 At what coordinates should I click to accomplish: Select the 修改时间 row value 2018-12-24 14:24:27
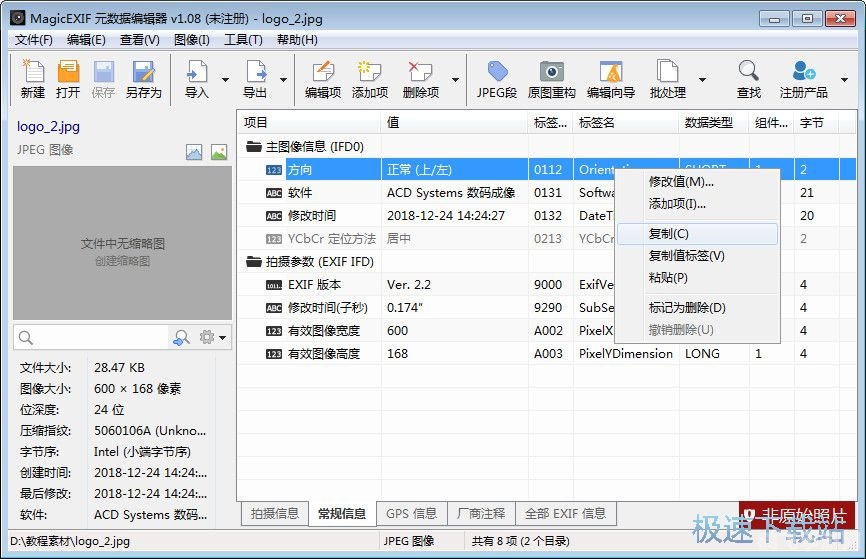pyautogui.click(x=446, y=216)
